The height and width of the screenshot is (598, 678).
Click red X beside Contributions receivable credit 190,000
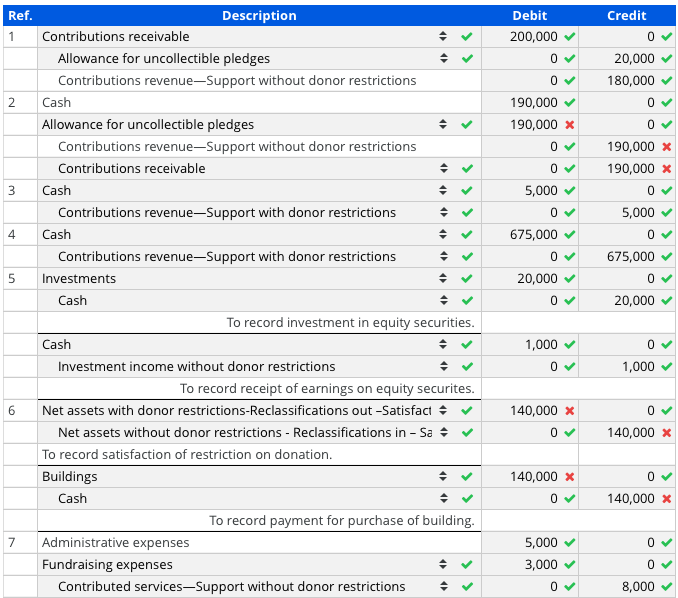[x=666, y=169]
